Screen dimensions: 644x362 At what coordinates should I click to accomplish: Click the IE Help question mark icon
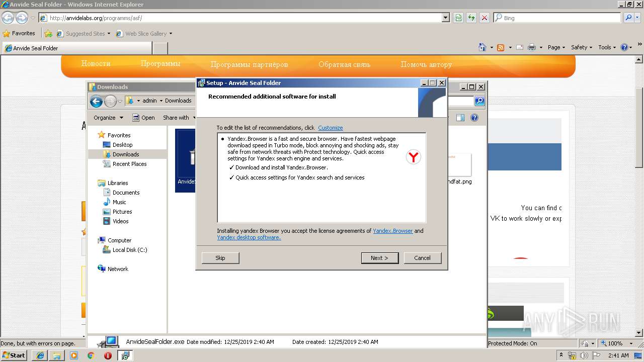(x=624, y=47)
